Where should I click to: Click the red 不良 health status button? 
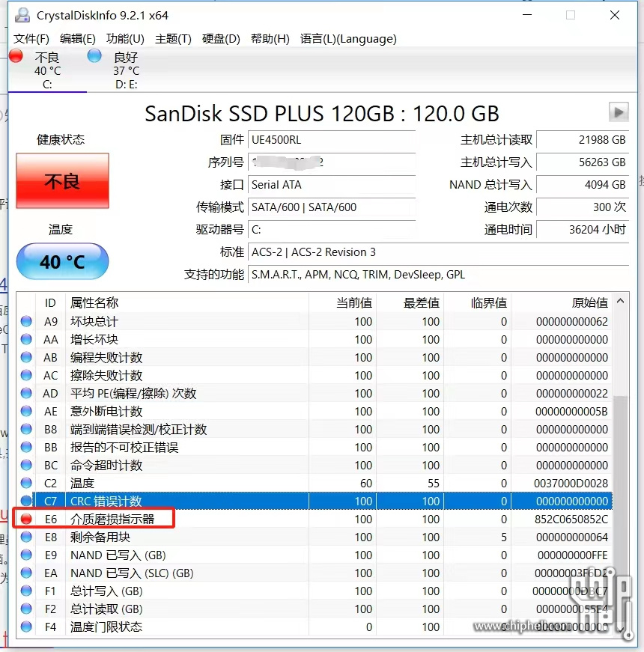(63, 181)
